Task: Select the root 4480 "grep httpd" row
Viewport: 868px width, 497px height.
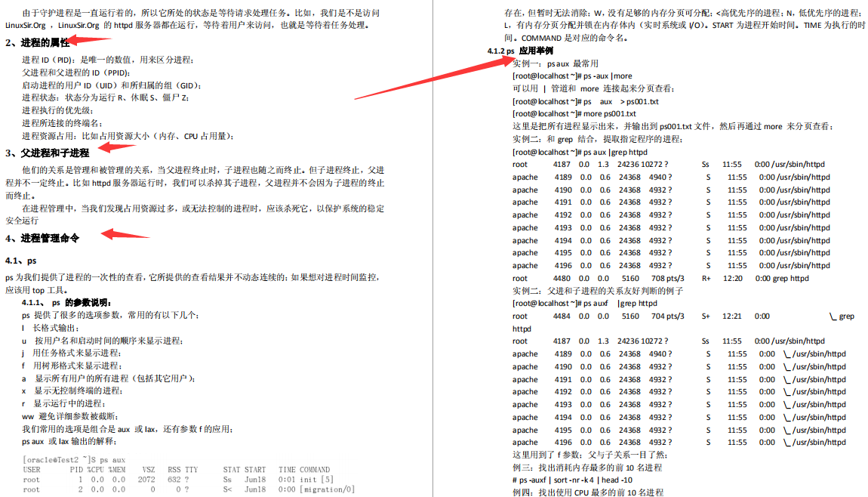Action: 660,278
